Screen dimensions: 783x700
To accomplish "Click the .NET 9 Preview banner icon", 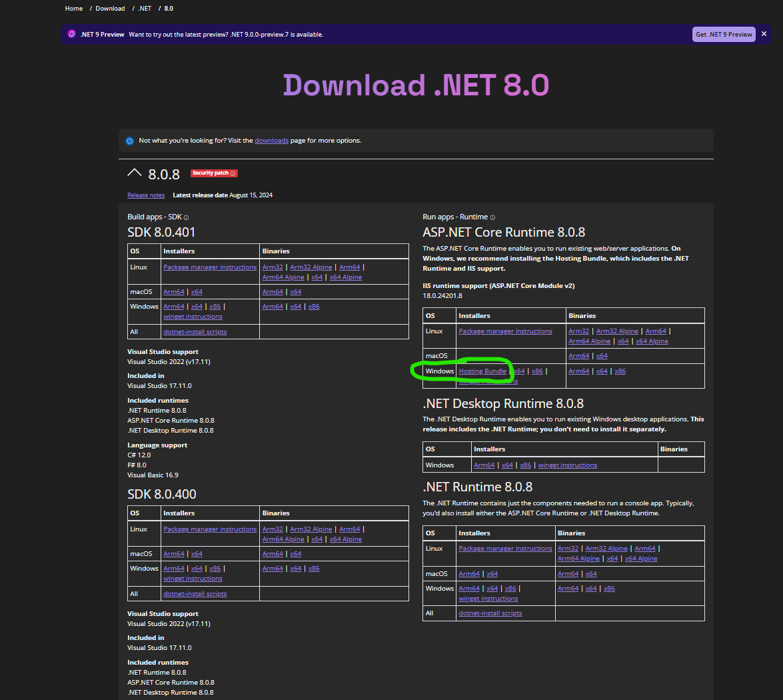I will tap(71, 34).
